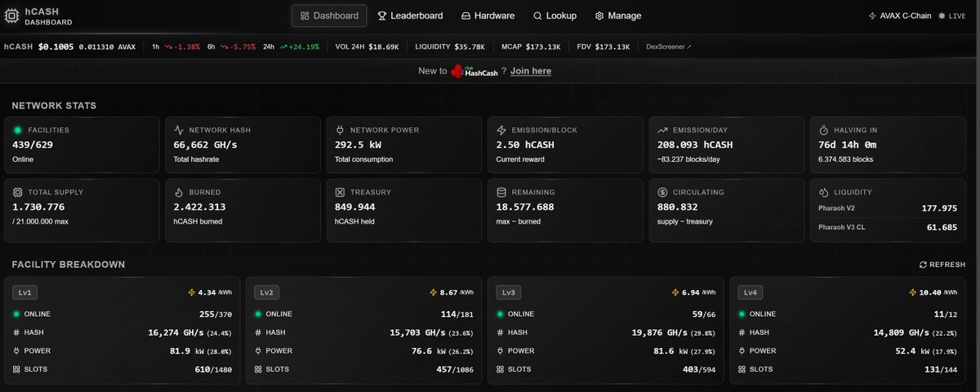Go to the Lookup tab
Screen dimensions: 980x392
[555, 16]
